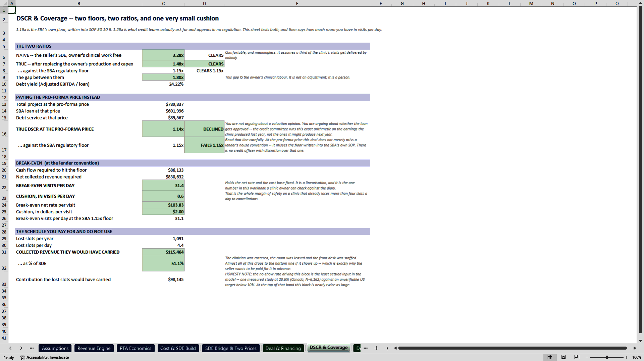Open the Revenue Engine sheet tab
This screenshot has height=361, width=644.
[x=94, y=348]
